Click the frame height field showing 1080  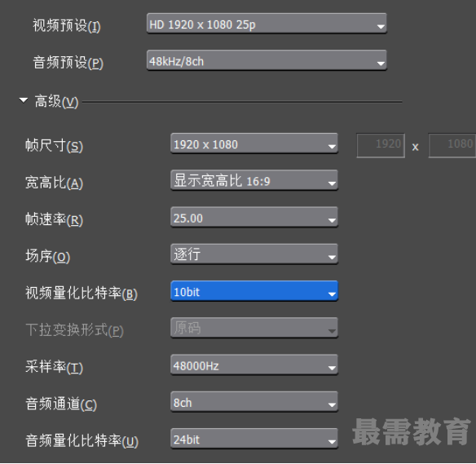452,145
